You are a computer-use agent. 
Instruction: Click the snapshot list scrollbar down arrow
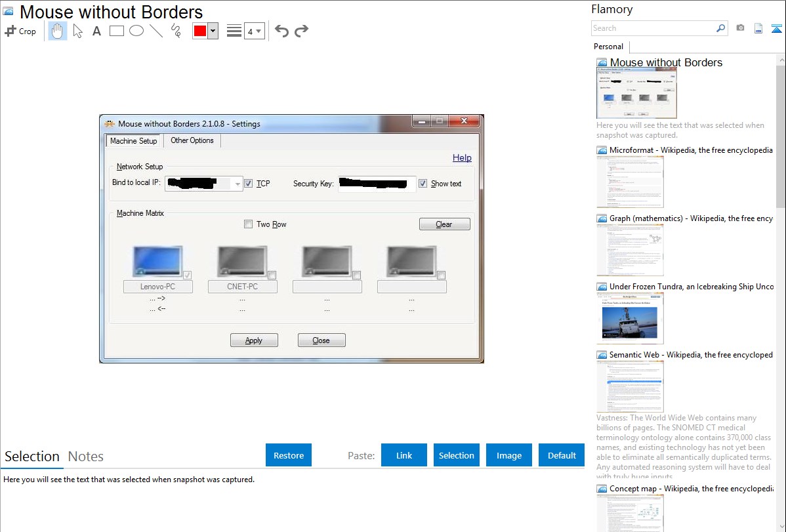click(781, 526)
